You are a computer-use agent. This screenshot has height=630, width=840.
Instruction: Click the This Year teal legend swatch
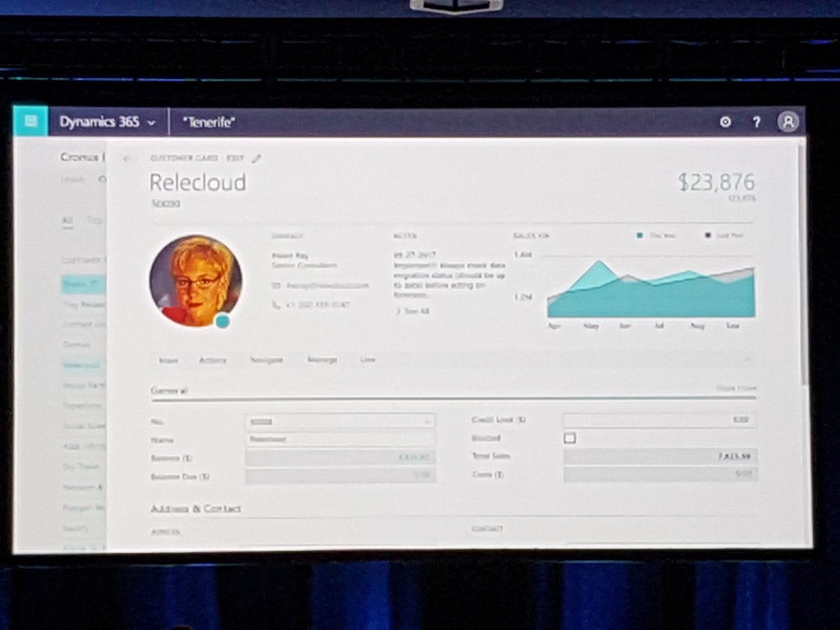[x=639, y=236]
